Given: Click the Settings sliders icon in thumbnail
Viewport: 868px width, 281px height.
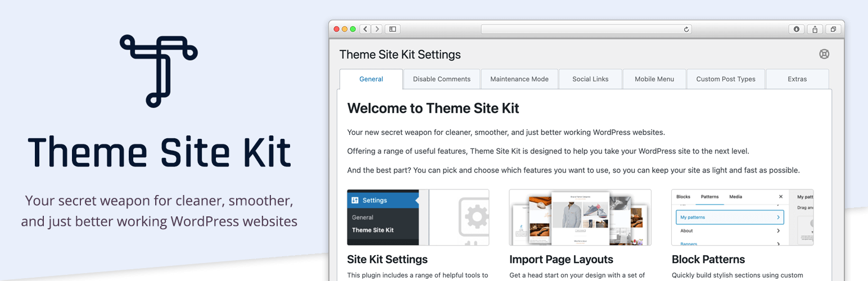Looking at the screenshot, I should 355,200.
